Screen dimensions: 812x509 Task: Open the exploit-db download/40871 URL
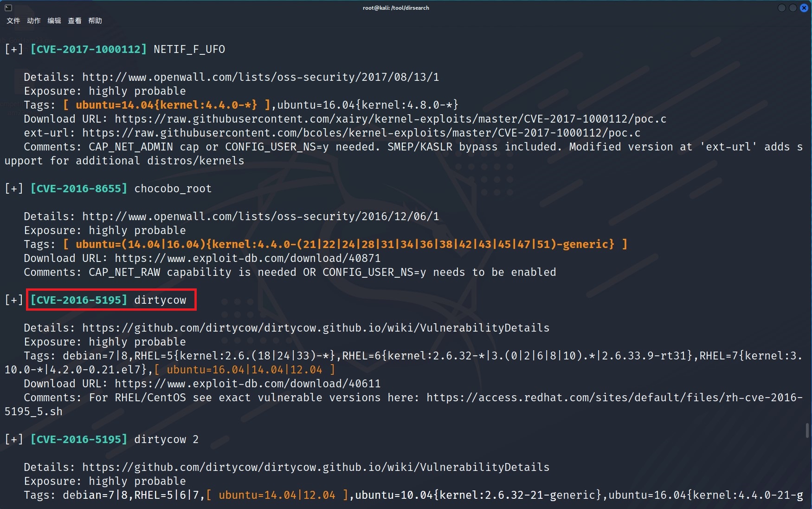pos(248,258)
